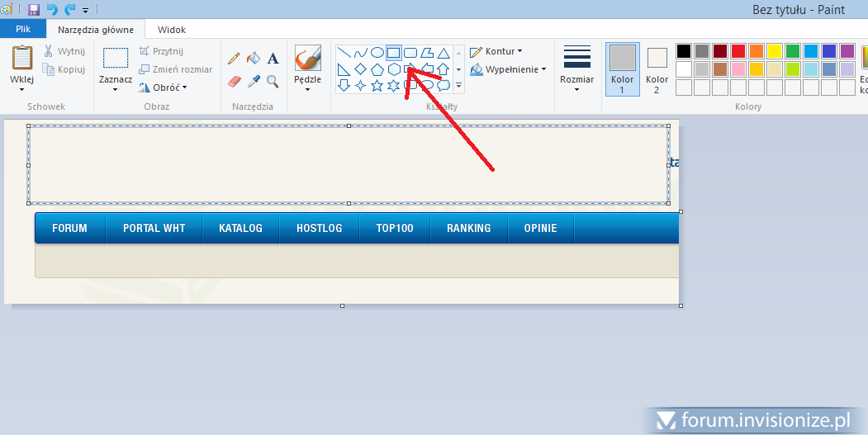Image resolution: width=868 pixels, height=435 pixels.
Task: Select the Fill with color bucket
Action: pos(254,59)
